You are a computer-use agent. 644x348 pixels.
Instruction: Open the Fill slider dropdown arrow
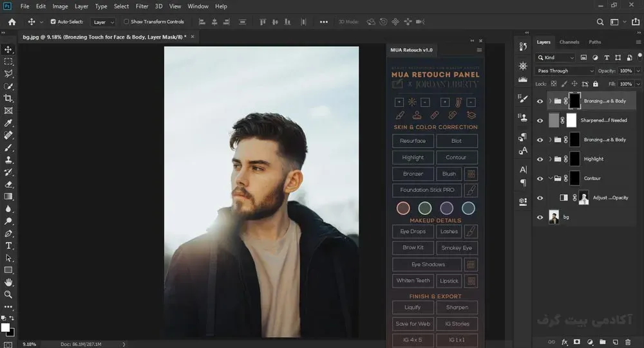click(x=638, y=84)
